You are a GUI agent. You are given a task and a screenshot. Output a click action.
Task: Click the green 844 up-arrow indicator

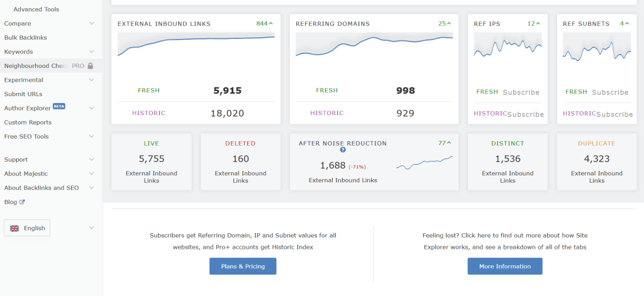point(264,24)
